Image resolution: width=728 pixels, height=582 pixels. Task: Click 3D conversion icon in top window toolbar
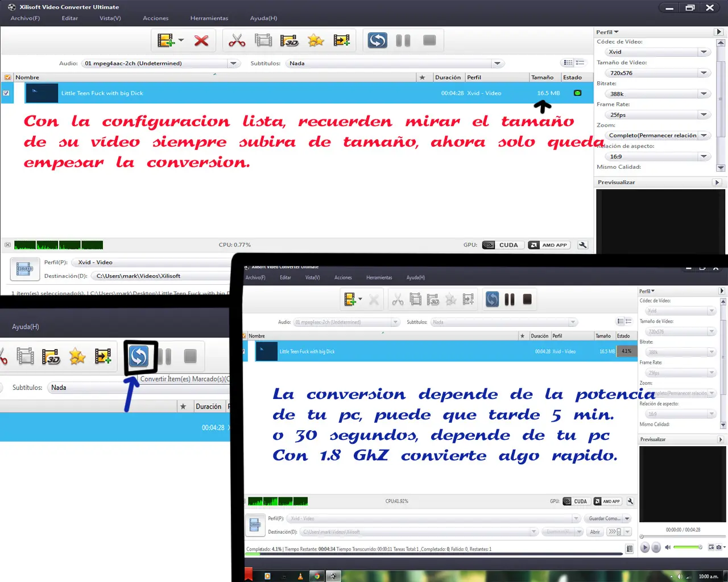[x=289, y=40]
